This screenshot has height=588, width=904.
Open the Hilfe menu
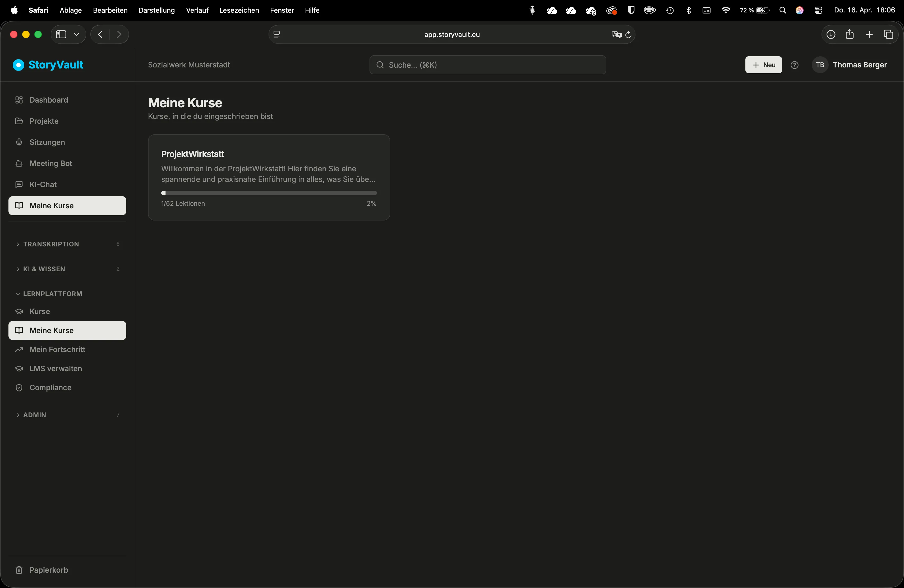[312, 10]
